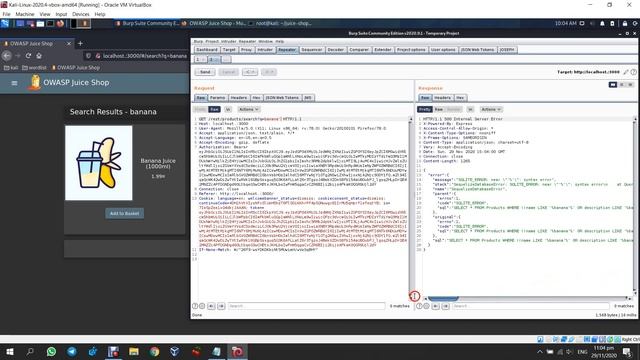Jump to next match in response search
The image size is (640, 360).
(445, 306)
